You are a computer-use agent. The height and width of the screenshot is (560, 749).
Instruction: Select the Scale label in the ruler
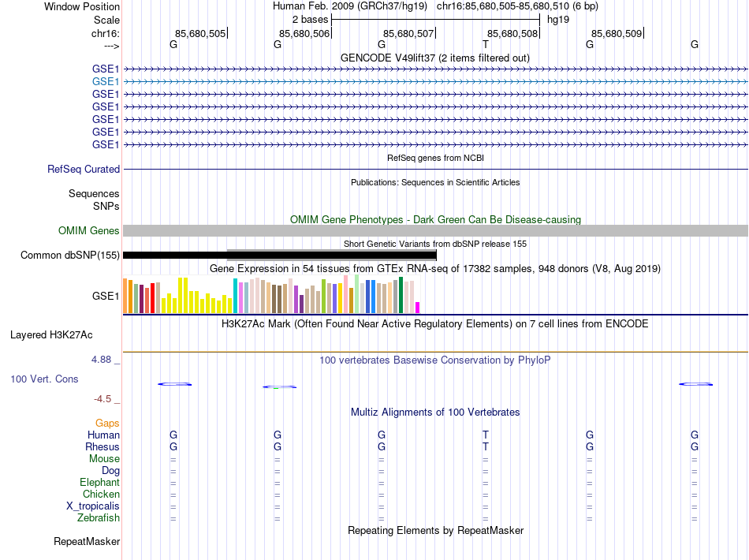click(x=106, y=20)
